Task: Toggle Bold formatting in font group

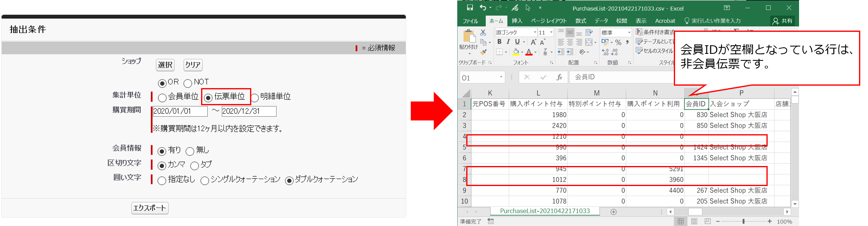Action: pos(499,42)
